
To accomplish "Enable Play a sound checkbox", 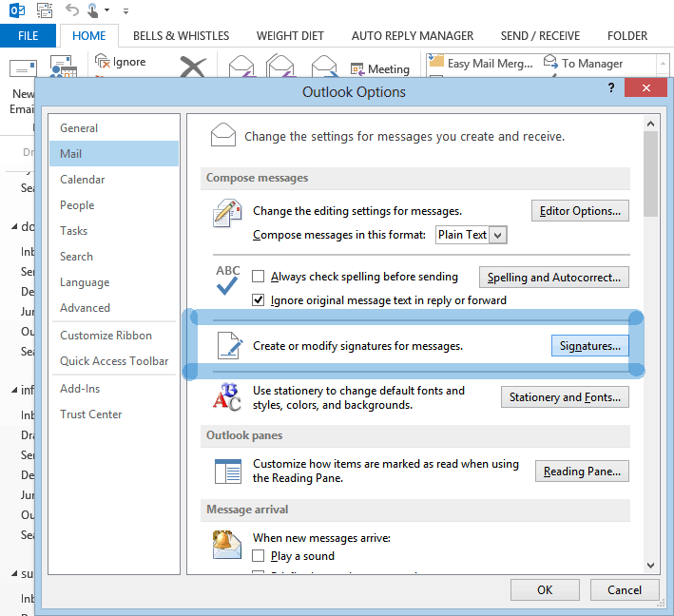I will point(259,556).
